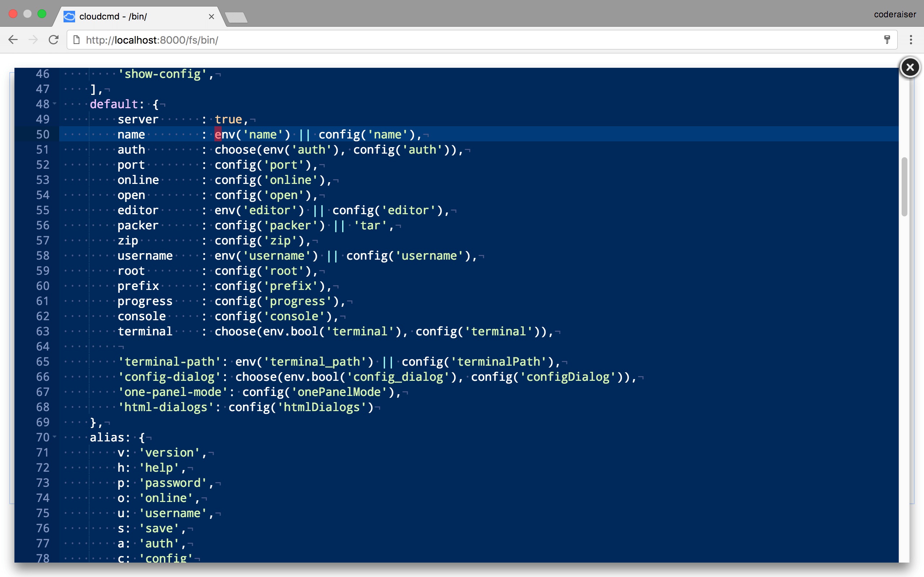
Task: Click the password key icon in address bar
Action: (887, 40)
